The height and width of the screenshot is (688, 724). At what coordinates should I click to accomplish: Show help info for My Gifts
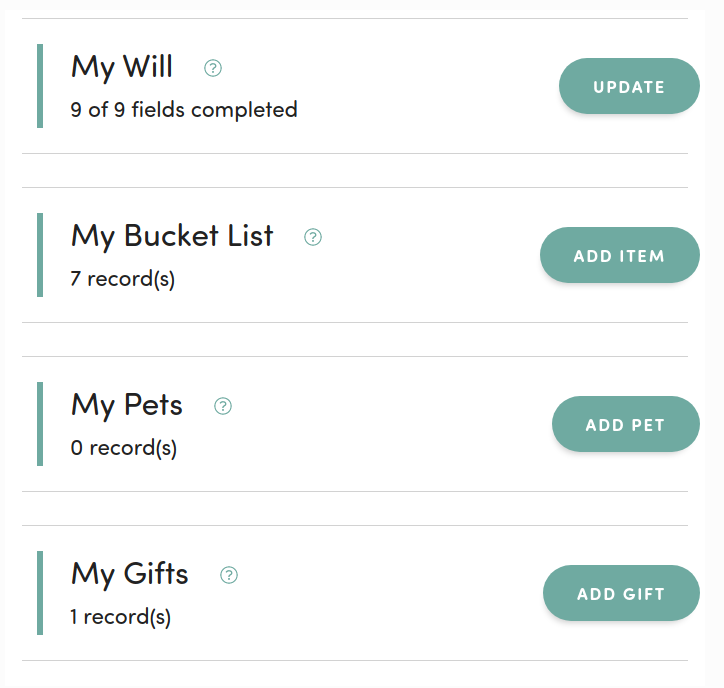coord(229,575)
